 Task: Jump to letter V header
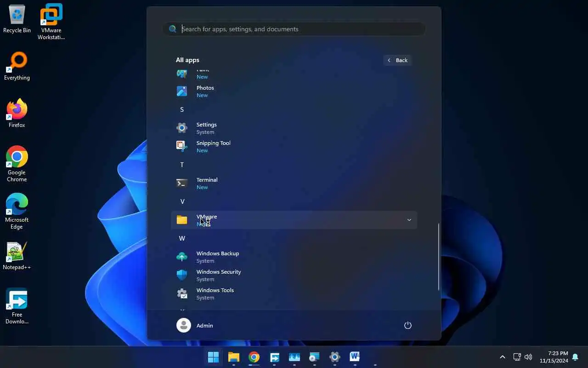tap(182, 201)
